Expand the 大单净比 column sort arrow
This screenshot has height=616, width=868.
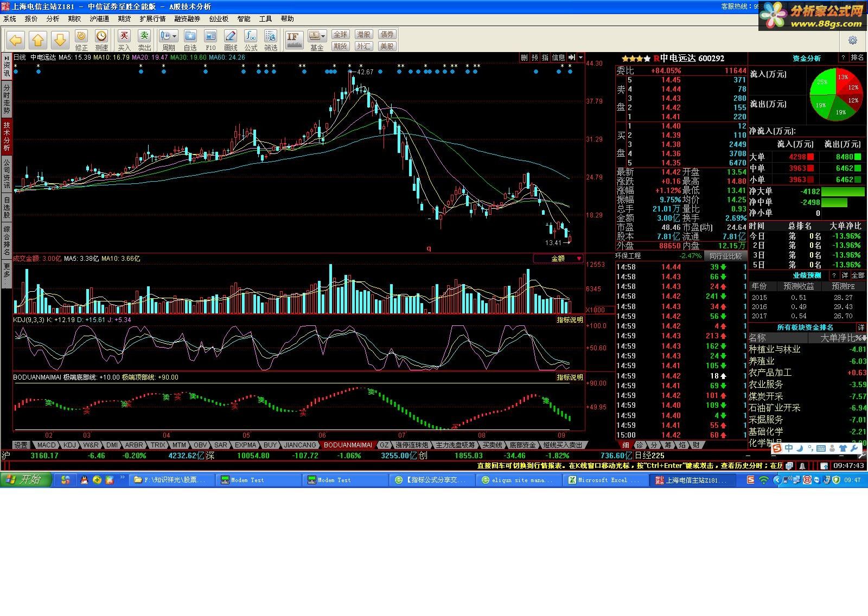[864, 338]
